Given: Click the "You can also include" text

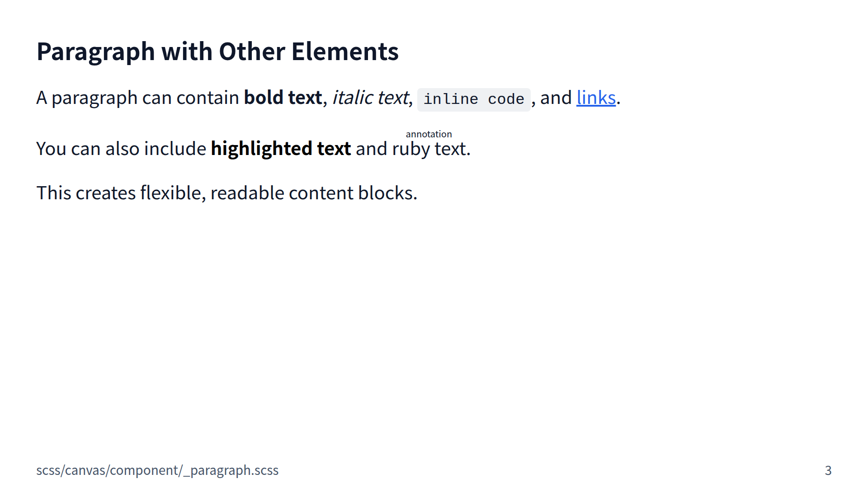Looking at the screenshot, I should [x=121, y=149].
